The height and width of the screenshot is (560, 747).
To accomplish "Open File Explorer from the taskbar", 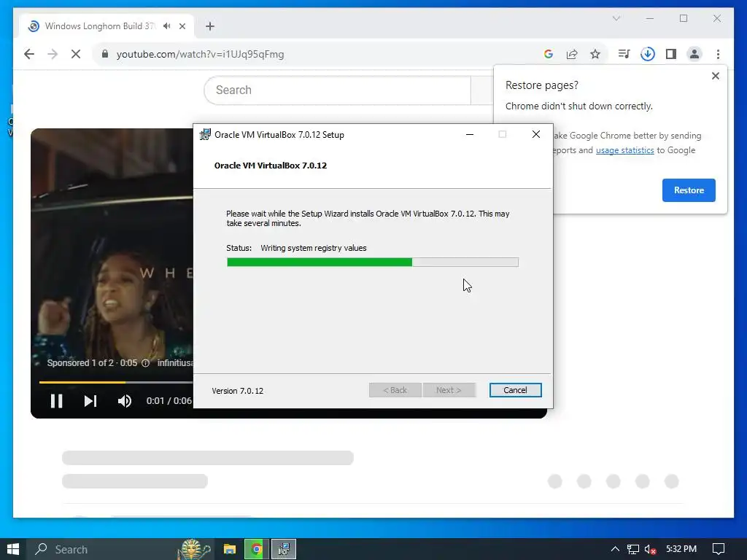I will click(x=230, y=549).
